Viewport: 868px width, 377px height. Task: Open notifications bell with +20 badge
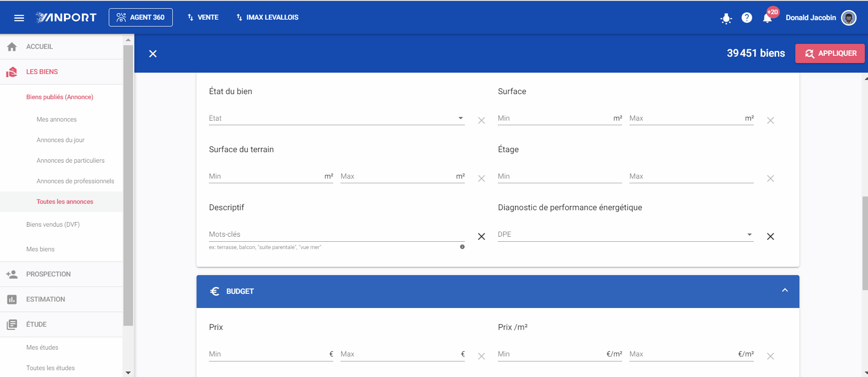768,18
